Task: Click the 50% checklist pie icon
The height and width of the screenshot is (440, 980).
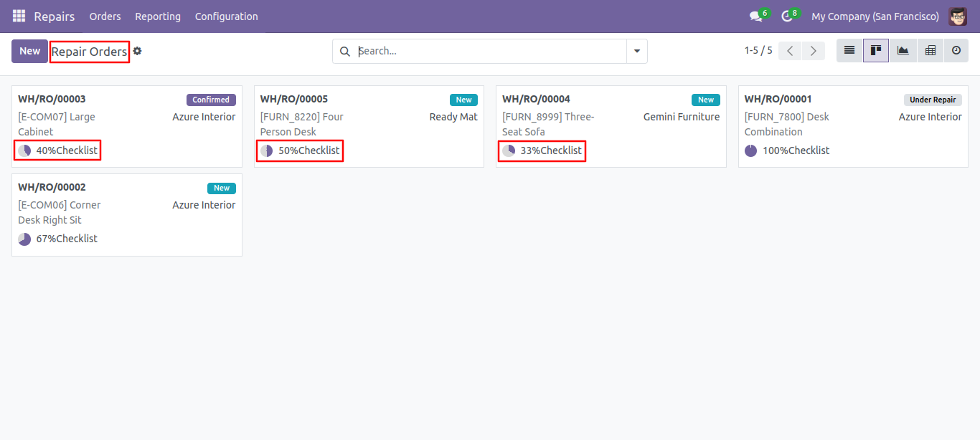Action: click(266, 150)
